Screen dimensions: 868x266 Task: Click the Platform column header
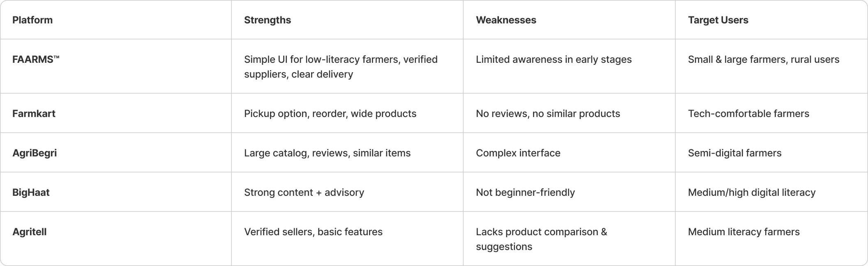tap(32, 20)
